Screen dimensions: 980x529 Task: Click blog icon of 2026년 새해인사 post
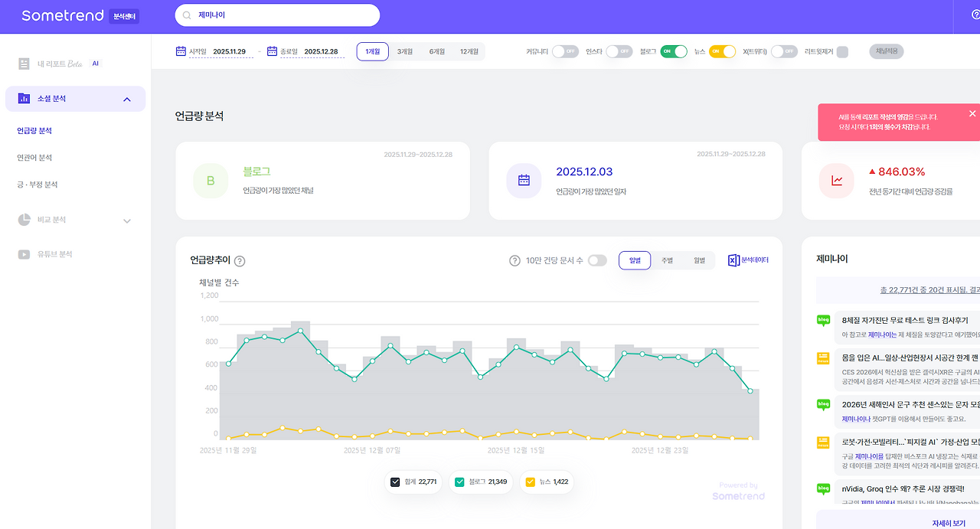824,403
